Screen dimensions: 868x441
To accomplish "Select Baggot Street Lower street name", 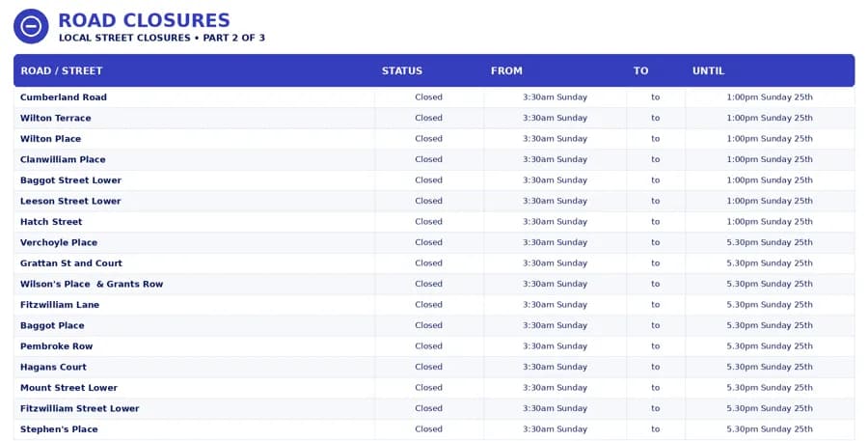I will pyautogui.click(x=70, y=180).
